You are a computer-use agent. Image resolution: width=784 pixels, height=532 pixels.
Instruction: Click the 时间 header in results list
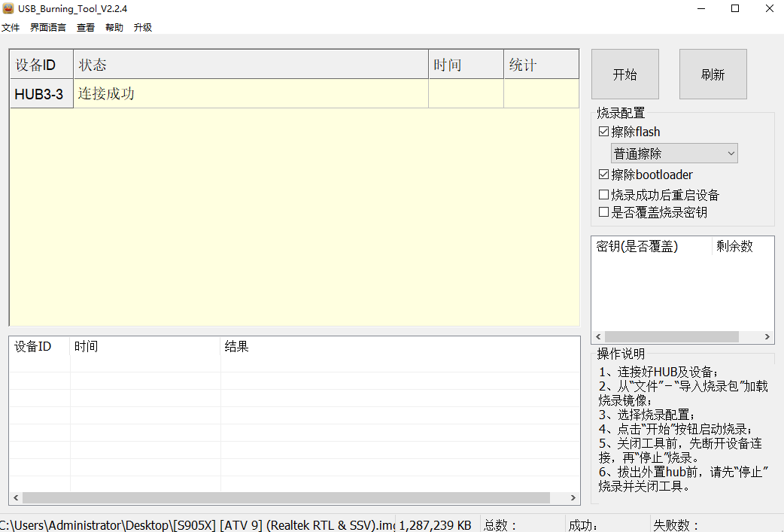(145, 346)
